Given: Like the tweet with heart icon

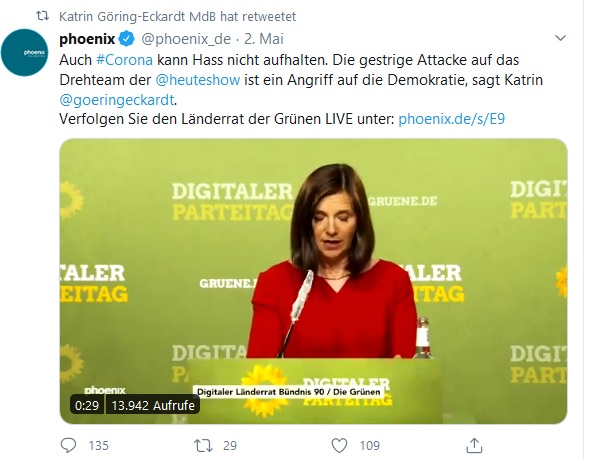Looking at the screenshot, I should [x=339, y=446].
